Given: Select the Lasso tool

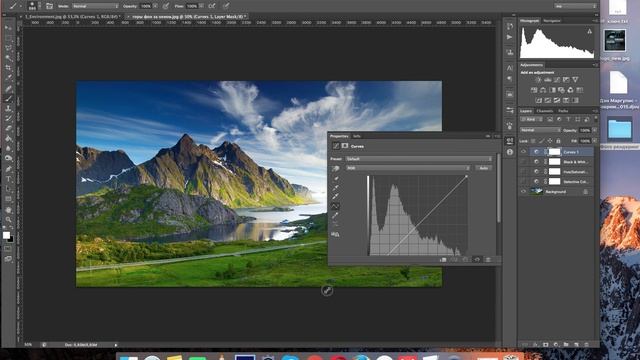Looking at the screenshot, I should click(8, 48).
